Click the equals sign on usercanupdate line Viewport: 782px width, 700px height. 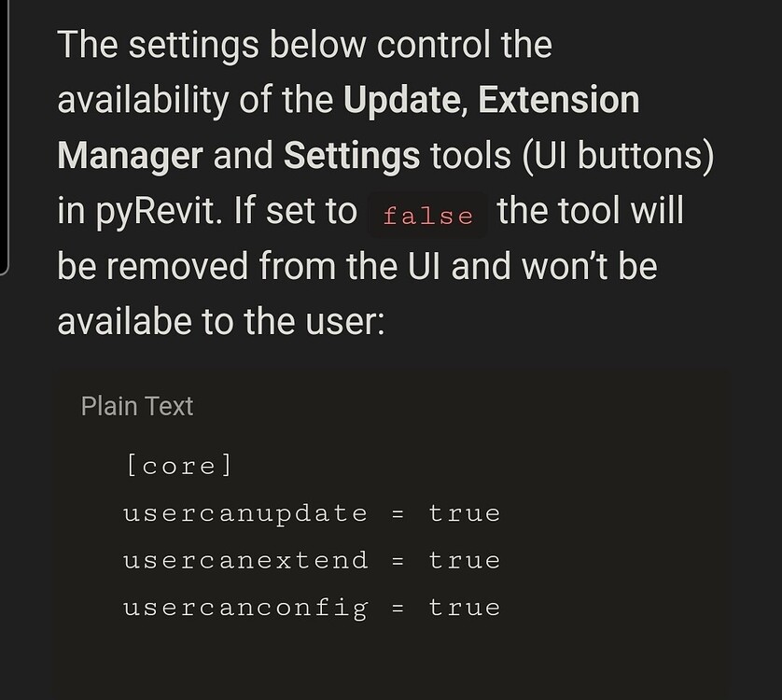pos(398,515)
